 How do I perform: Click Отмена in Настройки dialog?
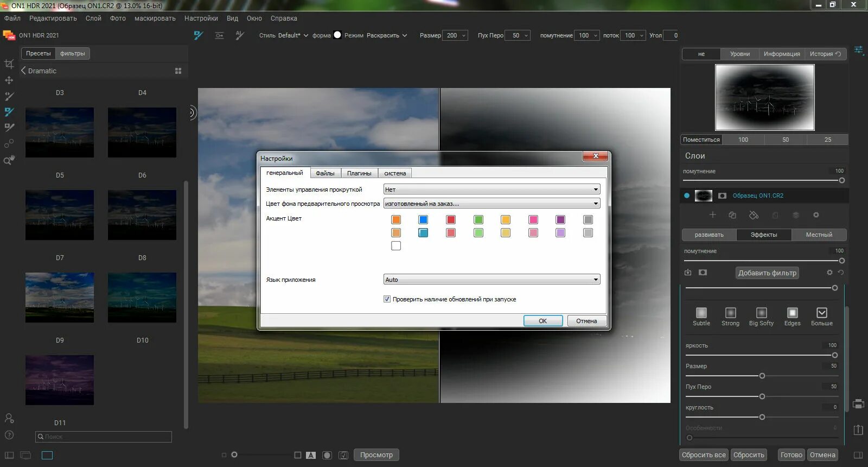point(586,321)
